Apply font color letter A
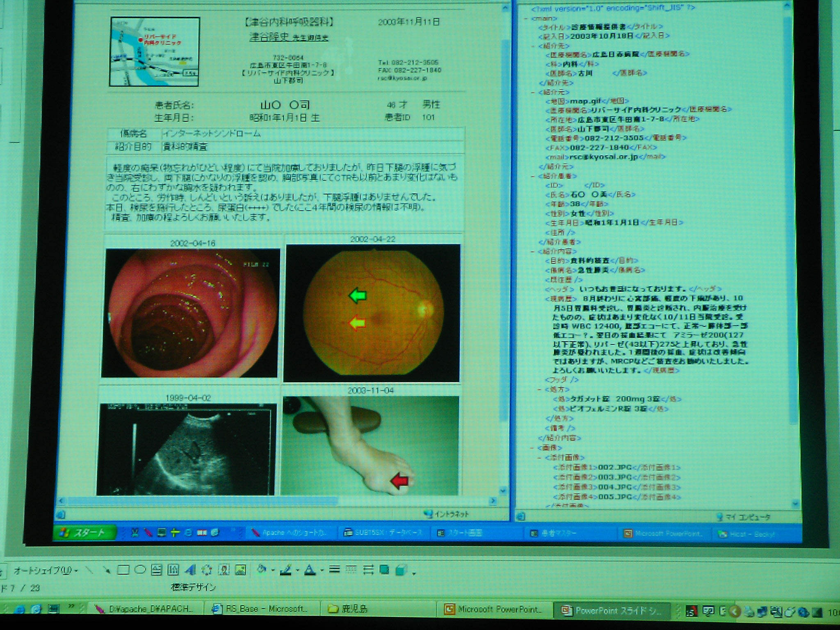 click(x=310, y=570)
